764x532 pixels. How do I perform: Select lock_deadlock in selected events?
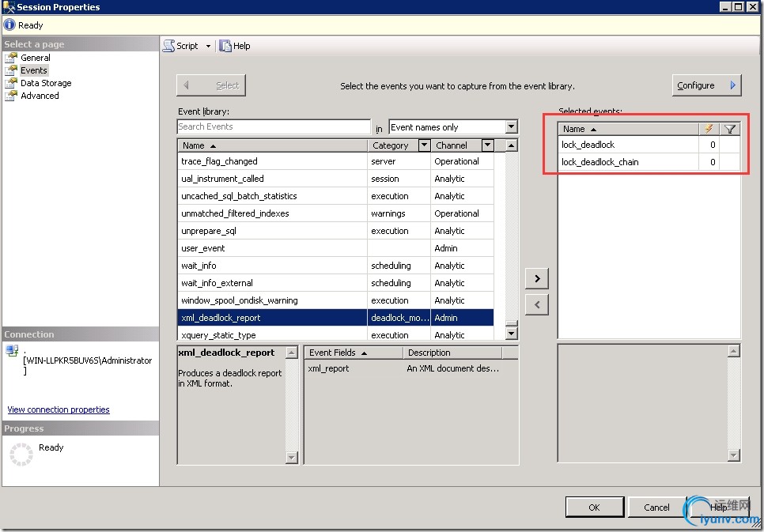(x=649, y=145)
